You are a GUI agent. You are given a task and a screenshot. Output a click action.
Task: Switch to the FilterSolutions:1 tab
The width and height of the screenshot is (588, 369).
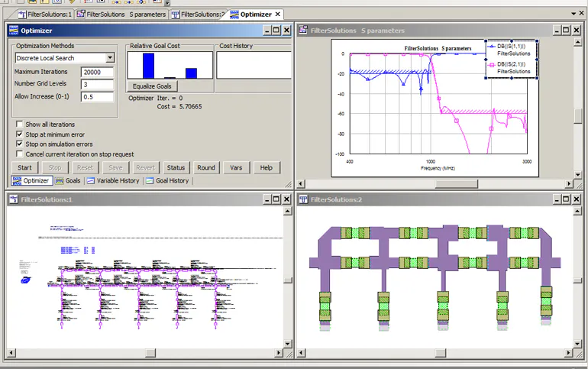pyautogui.click(x=45, y=15)
